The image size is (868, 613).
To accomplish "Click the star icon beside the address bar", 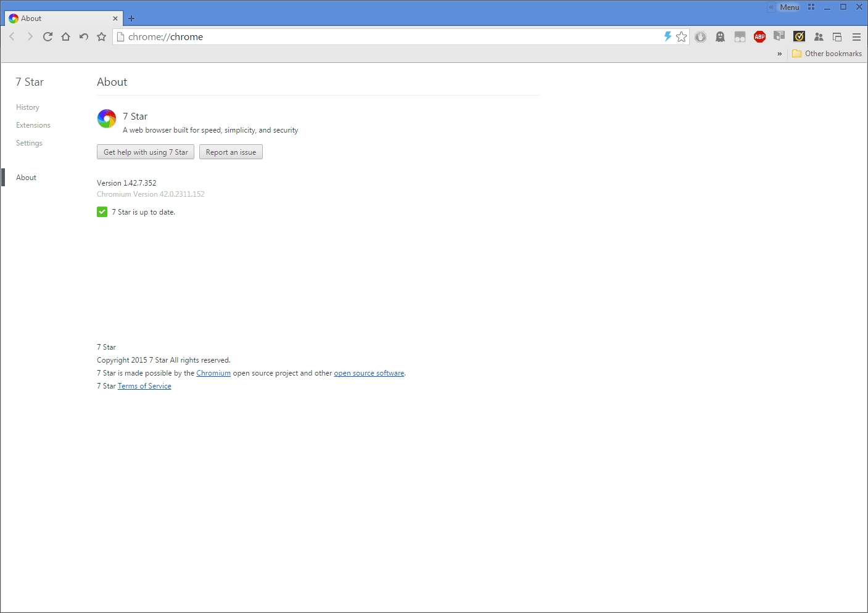I will 102,37.
